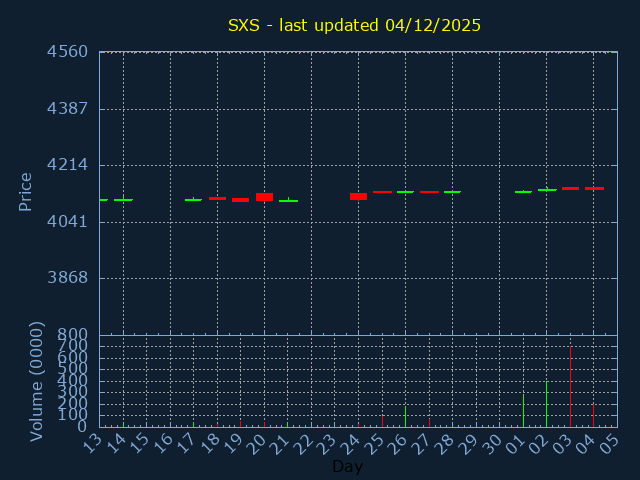The image size is (640, 480).
Task: Click the 4560 price axis value
Action: click(x=67, y=52)
